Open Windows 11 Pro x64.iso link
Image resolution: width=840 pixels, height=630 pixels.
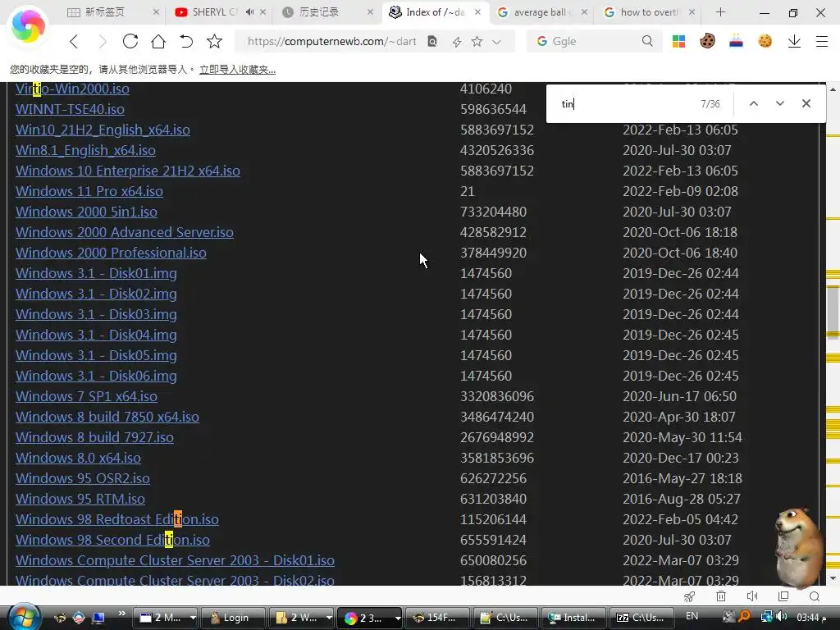(x=89, y=191)
